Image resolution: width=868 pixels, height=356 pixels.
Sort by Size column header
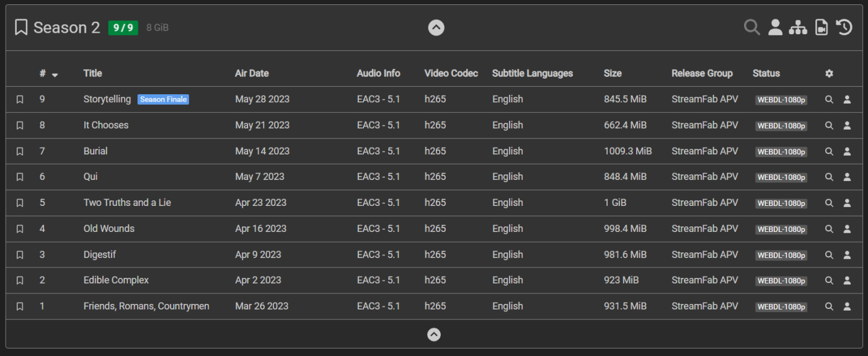click(613, 73)
